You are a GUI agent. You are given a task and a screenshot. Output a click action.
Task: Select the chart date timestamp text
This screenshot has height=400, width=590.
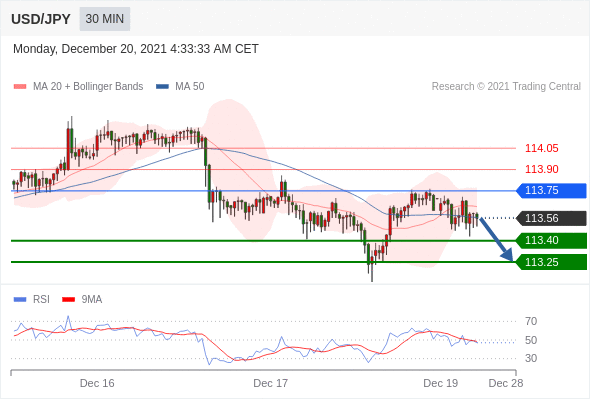click(x=136, y=49)
